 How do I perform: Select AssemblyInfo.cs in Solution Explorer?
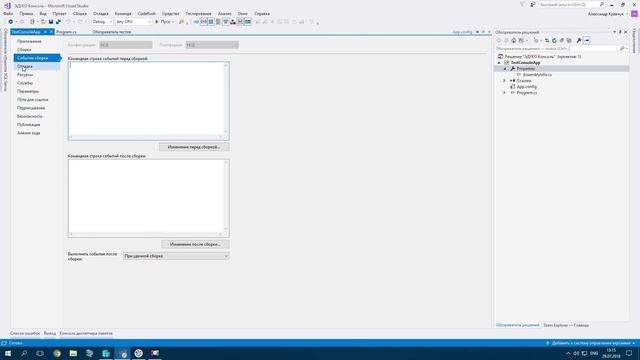(x=537, y=75)
